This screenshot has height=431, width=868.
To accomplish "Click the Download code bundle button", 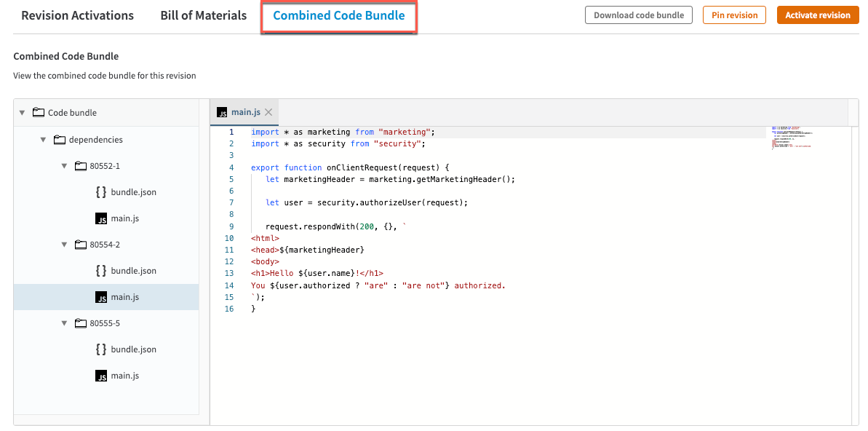I will coord(638,15).
